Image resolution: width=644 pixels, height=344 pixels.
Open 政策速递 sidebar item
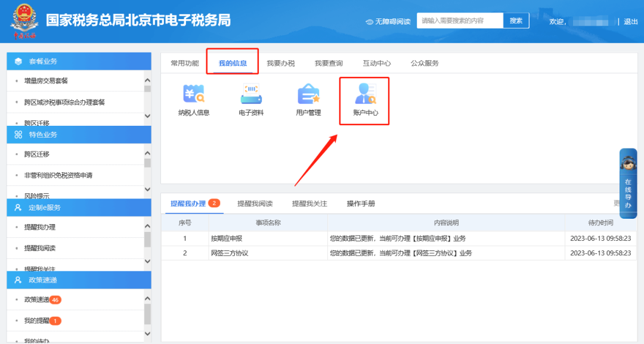(x=36, y=300)
